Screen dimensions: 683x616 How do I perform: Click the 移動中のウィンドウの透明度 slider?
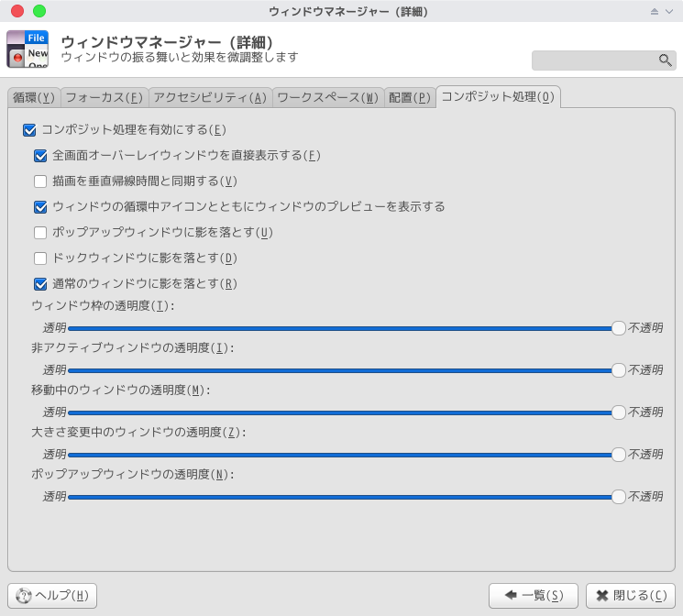tap(347, 412)
